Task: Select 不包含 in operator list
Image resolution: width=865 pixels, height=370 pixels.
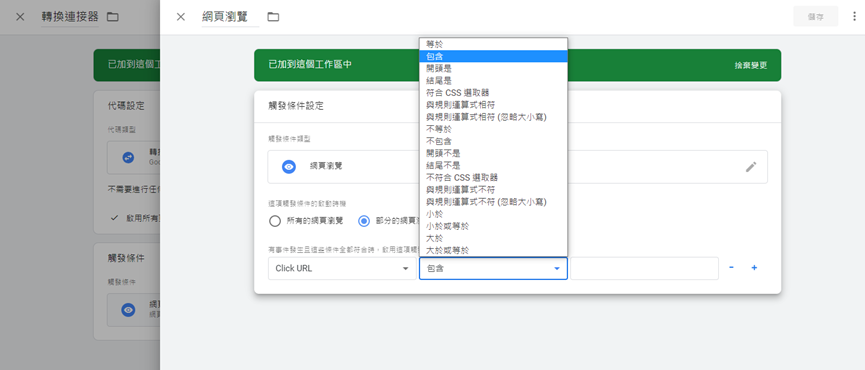Action: coord(493,141)
